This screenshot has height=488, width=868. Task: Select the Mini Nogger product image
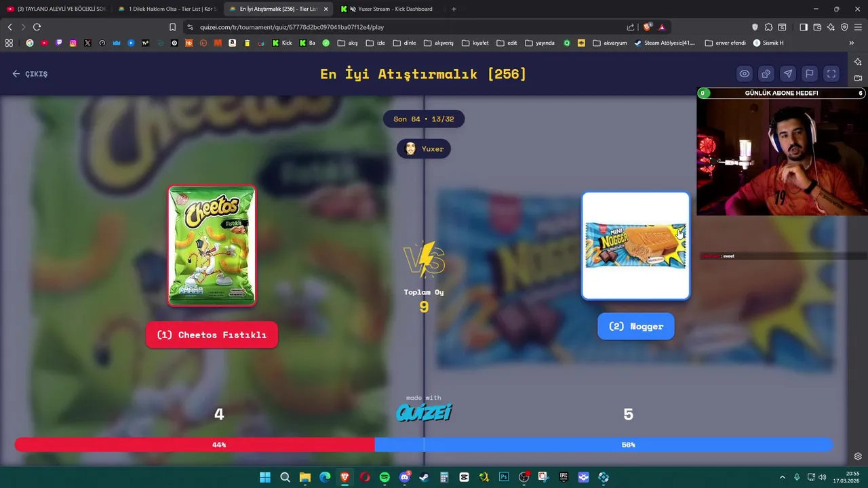(x=636, y=246)
